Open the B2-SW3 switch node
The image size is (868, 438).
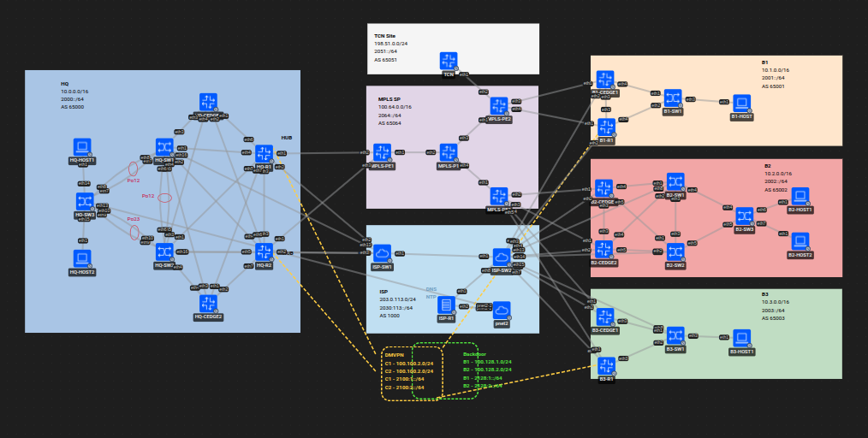pyautogui.click(x=745, y=216)
